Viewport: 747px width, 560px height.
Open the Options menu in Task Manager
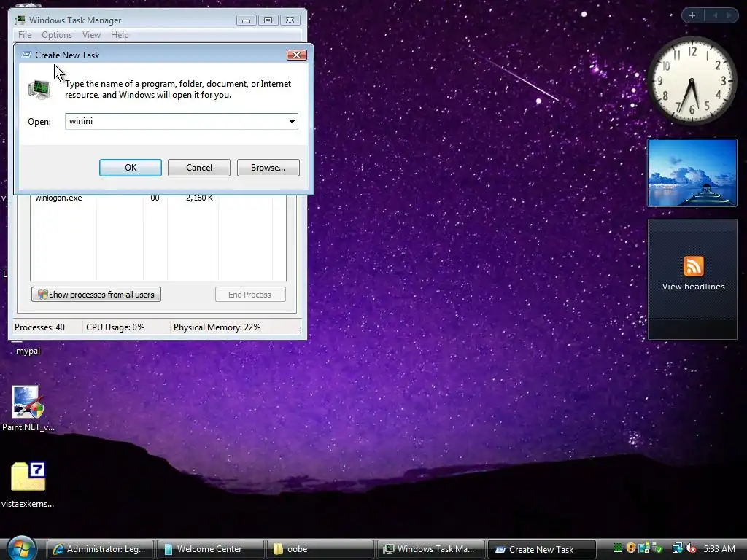pyautogui.click(x=57, y=35)
